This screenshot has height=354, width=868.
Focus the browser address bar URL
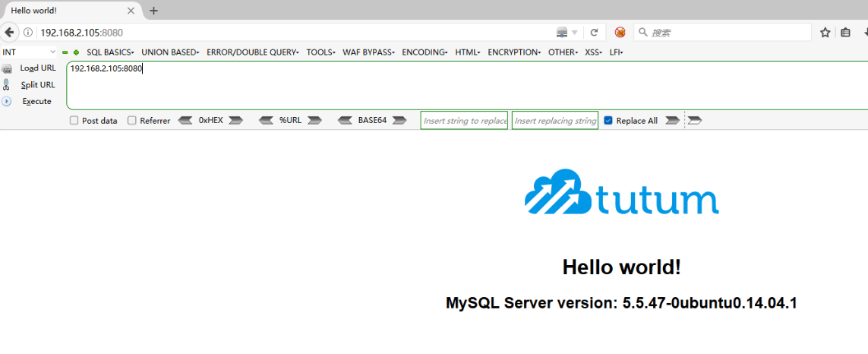tap(293, 33)
